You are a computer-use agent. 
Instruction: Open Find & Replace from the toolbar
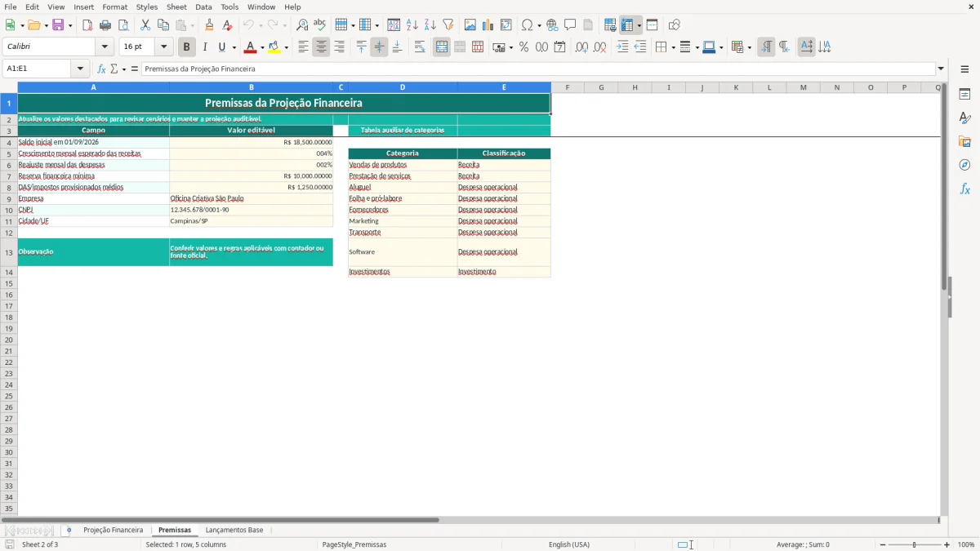coord(302,25)
